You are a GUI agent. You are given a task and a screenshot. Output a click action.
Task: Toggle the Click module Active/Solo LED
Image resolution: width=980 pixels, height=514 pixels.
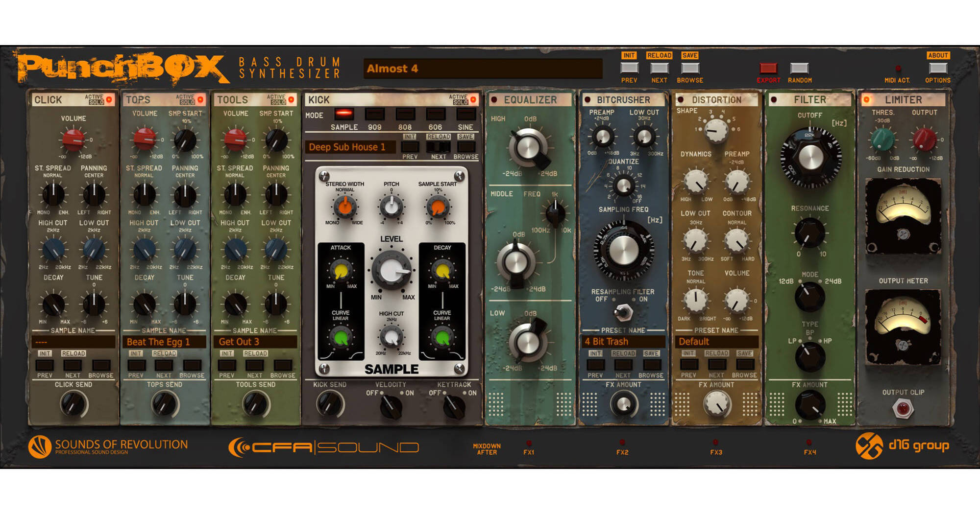point(109,100)
